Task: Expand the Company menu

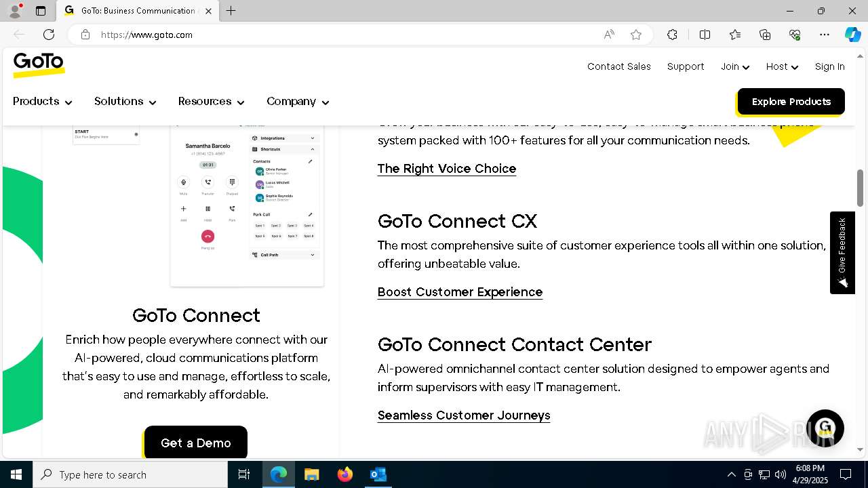Action: (x=298, y=101)
